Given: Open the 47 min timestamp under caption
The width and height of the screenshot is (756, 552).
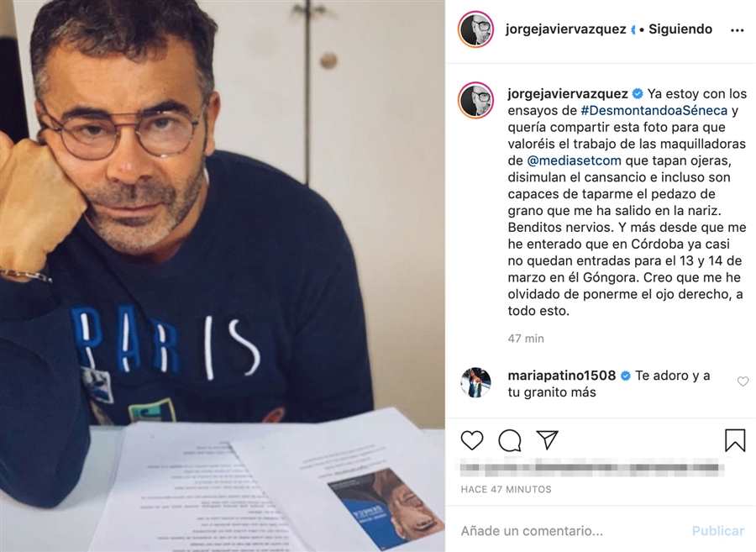Looking at the screenshot, I should coord(526,339).
